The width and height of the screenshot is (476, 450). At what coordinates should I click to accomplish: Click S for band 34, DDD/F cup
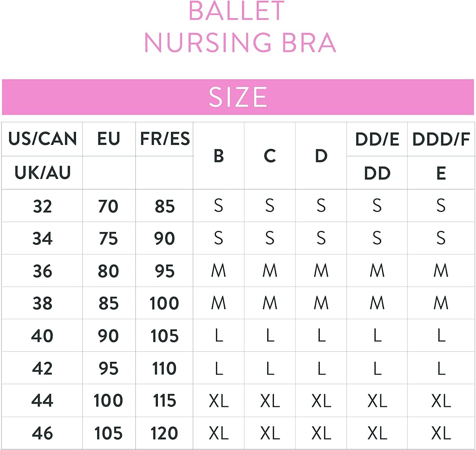(x=441, y=238)
